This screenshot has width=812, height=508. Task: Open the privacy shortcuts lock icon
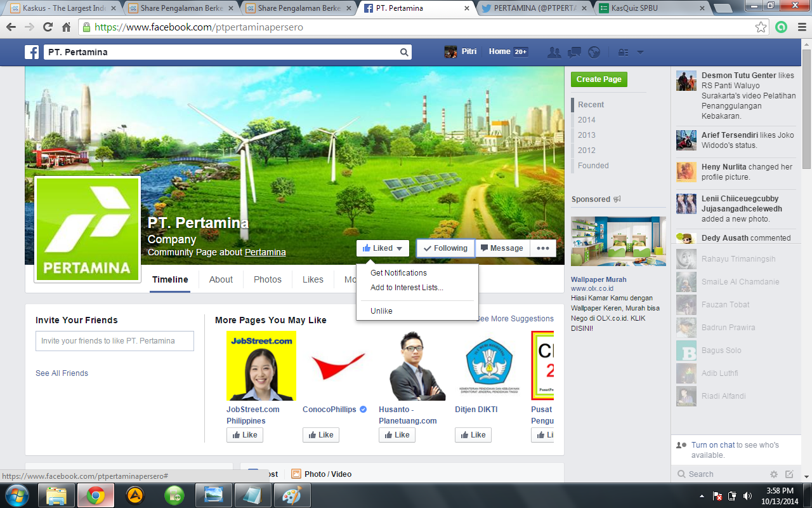tap(623, 52)
